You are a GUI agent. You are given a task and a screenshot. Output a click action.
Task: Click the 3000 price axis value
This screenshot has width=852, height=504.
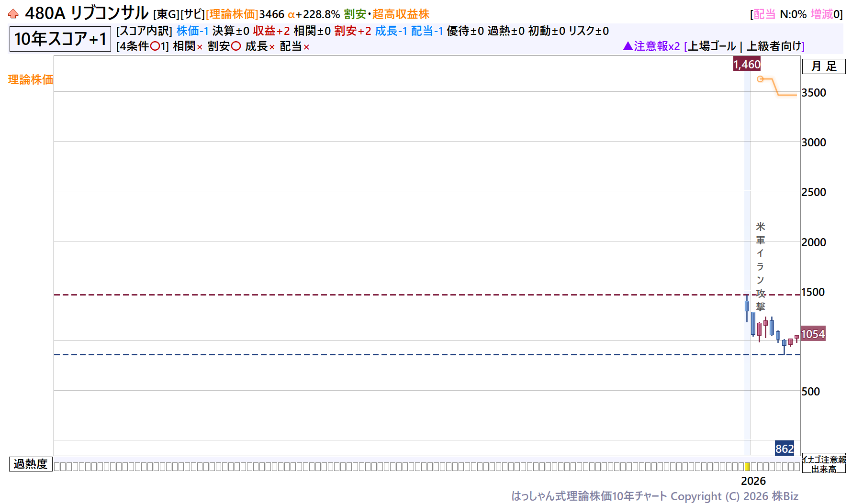814,142
